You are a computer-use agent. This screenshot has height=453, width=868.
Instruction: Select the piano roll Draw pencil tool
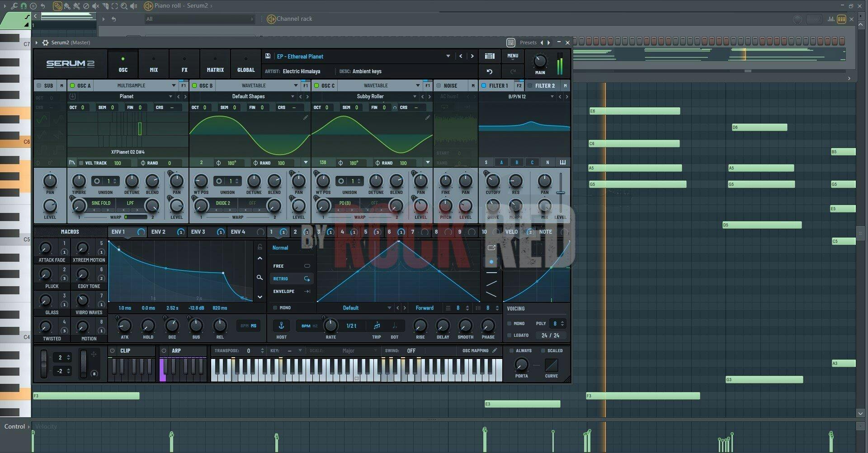57,6
